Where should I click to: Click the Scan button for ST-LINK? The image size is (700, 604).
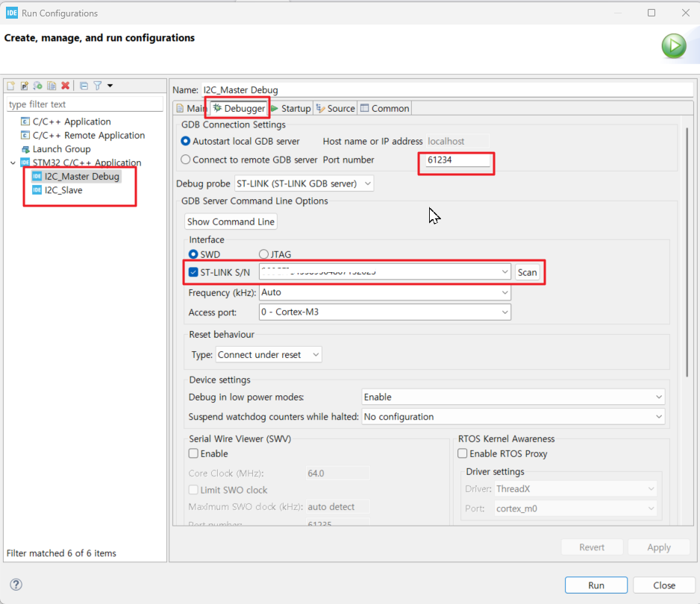pyautogui.click(x=528, y=271)
